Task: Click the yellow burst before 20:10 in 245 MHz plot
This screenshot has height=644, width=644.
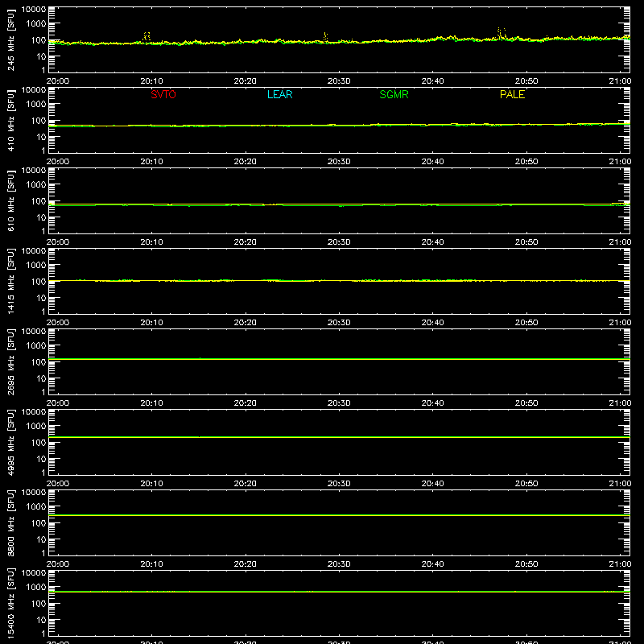Action: (x=147, y=36)
